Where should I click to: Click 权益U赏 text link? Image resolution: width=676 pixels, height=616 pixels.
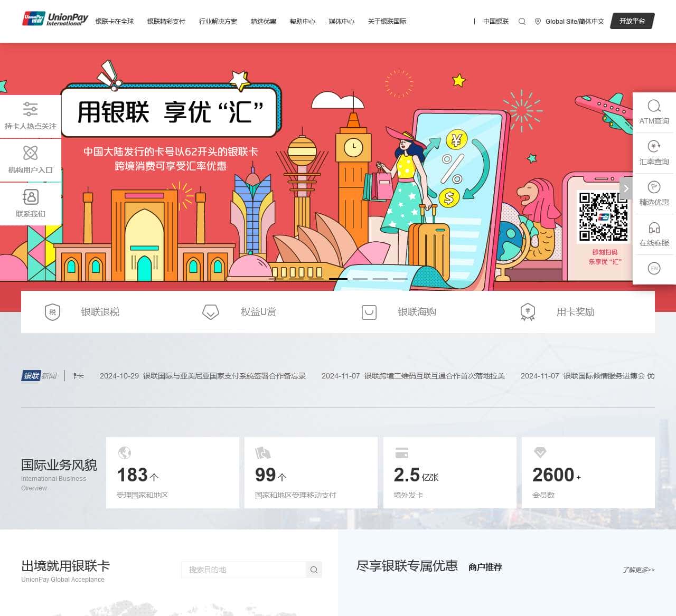(259, 312)
